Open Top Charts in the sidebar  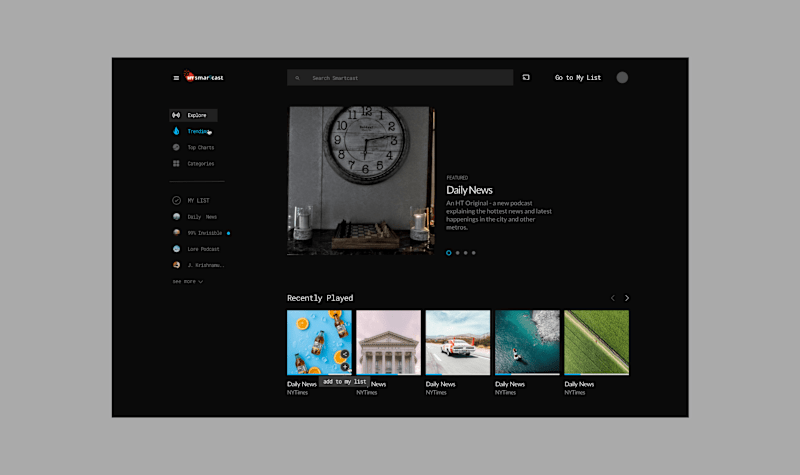click(201, 147)
